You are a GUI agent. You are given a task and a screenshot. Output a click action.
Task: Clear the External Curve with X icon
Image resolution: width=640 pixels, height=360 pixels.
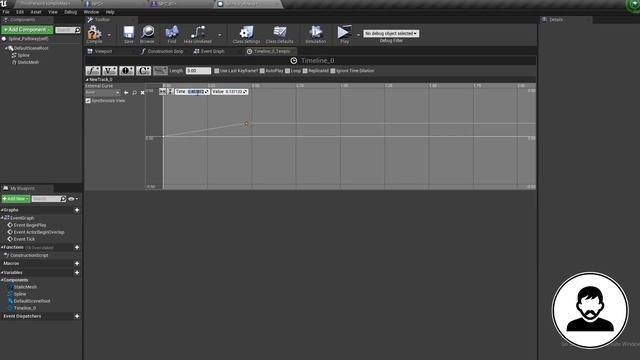[142, 93]
